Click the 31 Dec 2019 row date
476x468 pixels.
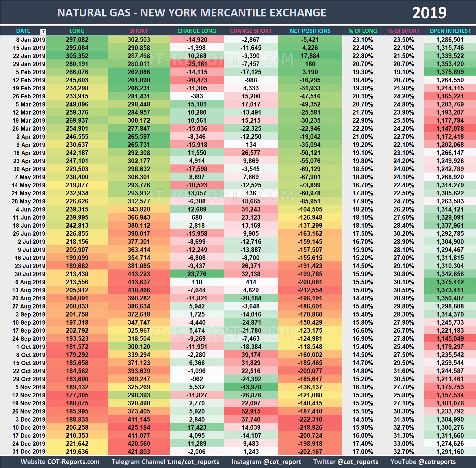point(29,452)
